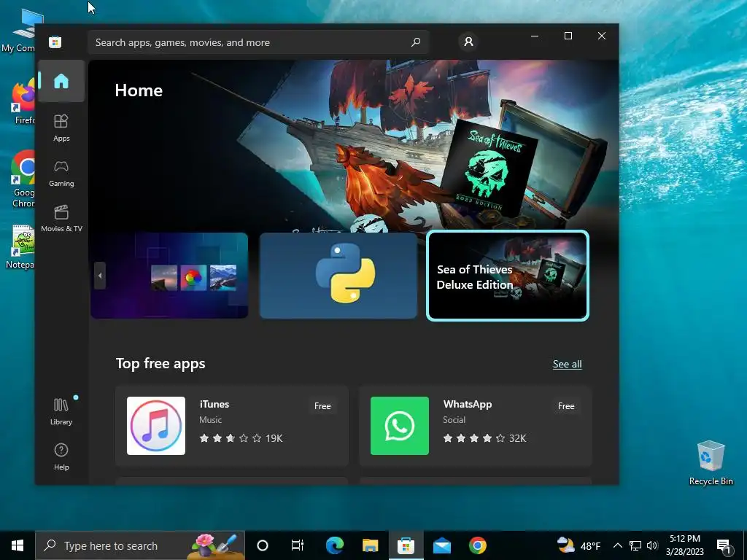
Task: Click the Free button for iTunes
Action: click(x=322, y=406)
